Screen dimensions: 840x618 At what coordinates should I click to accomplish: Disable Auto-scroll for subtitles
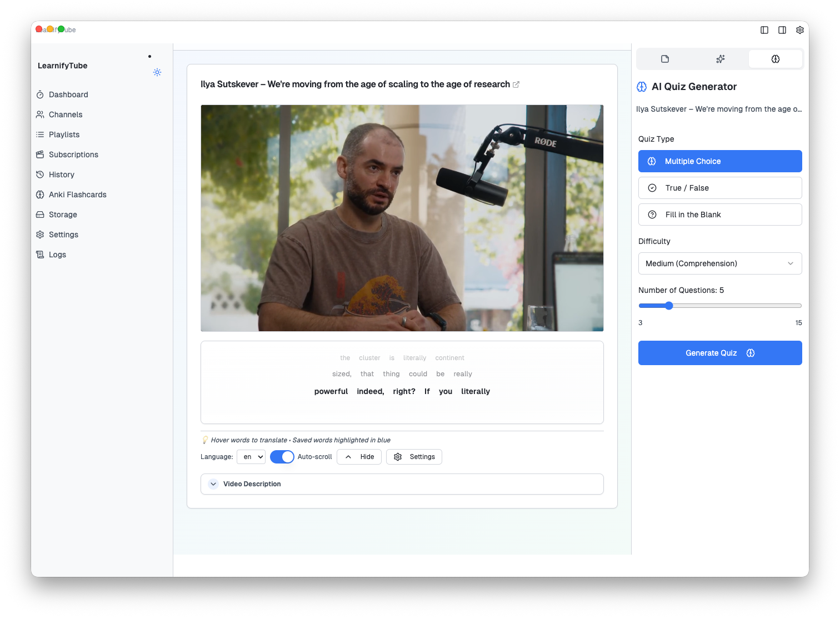point(282,456)
